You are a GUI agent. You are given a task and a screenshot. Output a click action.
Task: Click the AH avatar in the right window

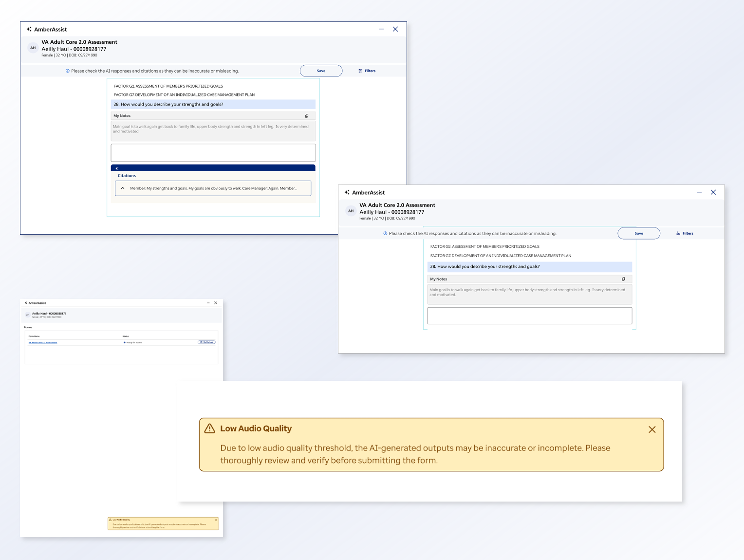pyautogui.click(x=351, y=211)
